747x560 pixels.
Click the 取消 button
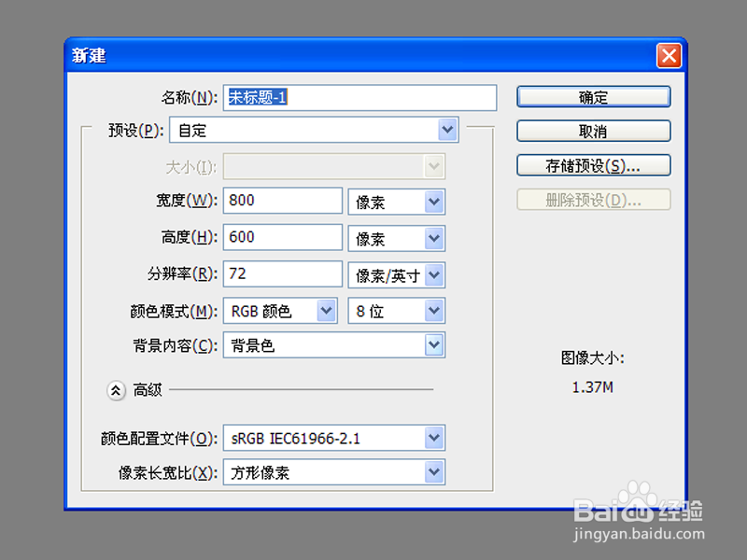[x=594, y=131]
